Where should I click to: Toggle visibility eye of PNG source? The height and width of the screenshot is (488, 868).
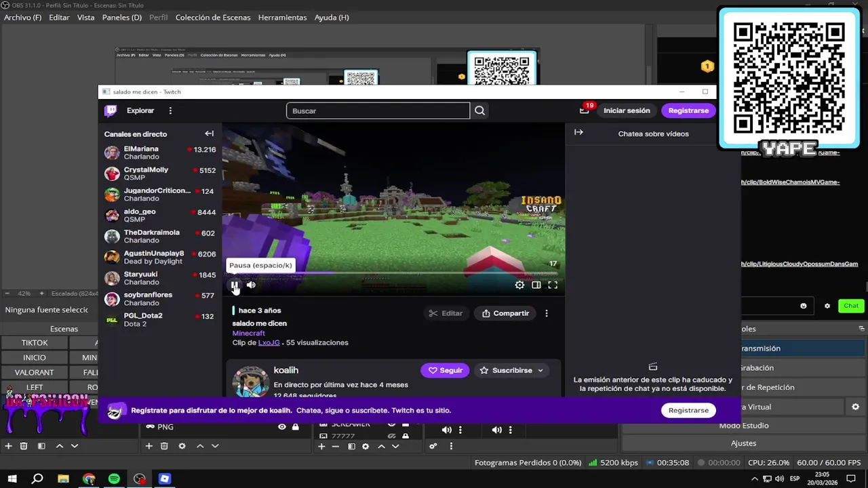coord(281,427)
